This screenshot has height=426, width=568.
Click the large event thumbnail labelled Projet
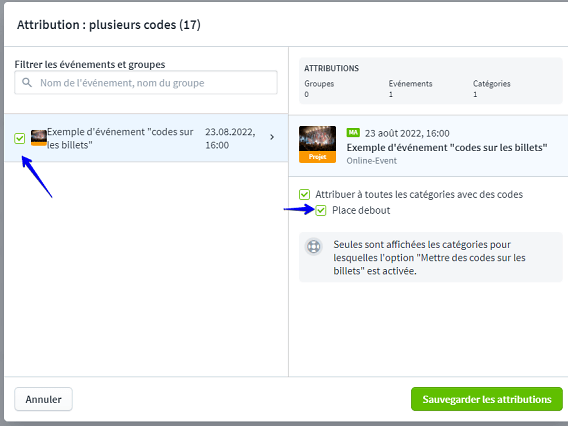[317, 144]
